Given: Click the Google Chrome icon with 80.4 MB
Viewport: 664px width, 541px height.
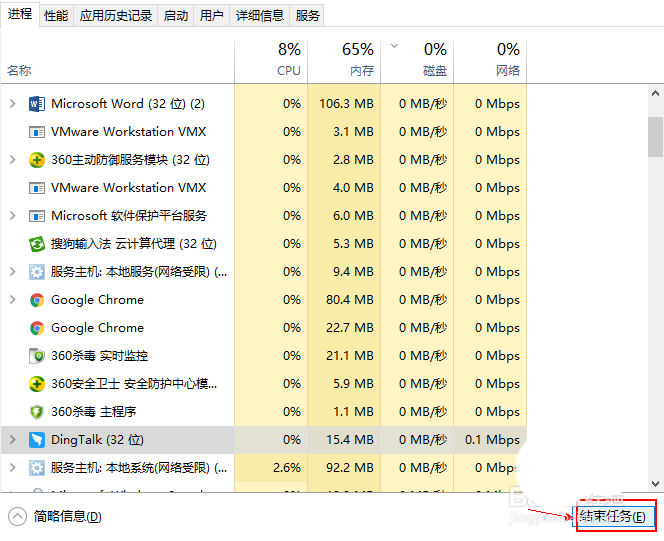Looking at the screenshot, I should 37,300.
